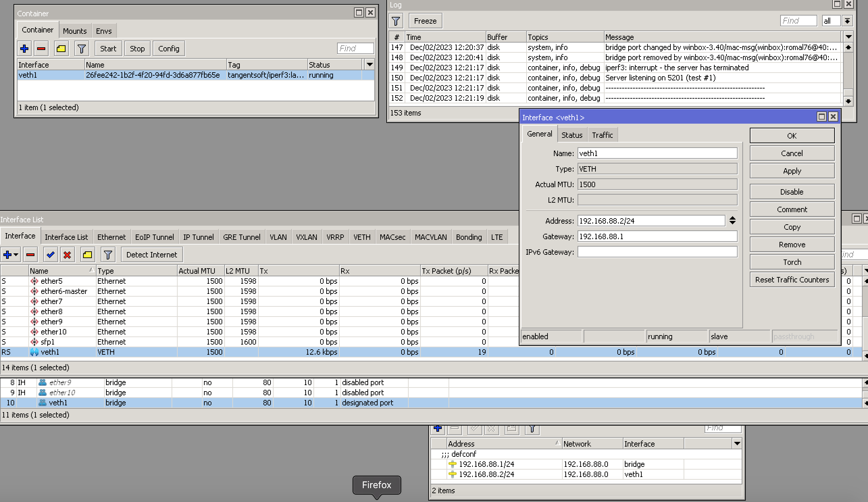
Task: Click Remove button in veth1 dialog
Action: [x=792, y=245]
